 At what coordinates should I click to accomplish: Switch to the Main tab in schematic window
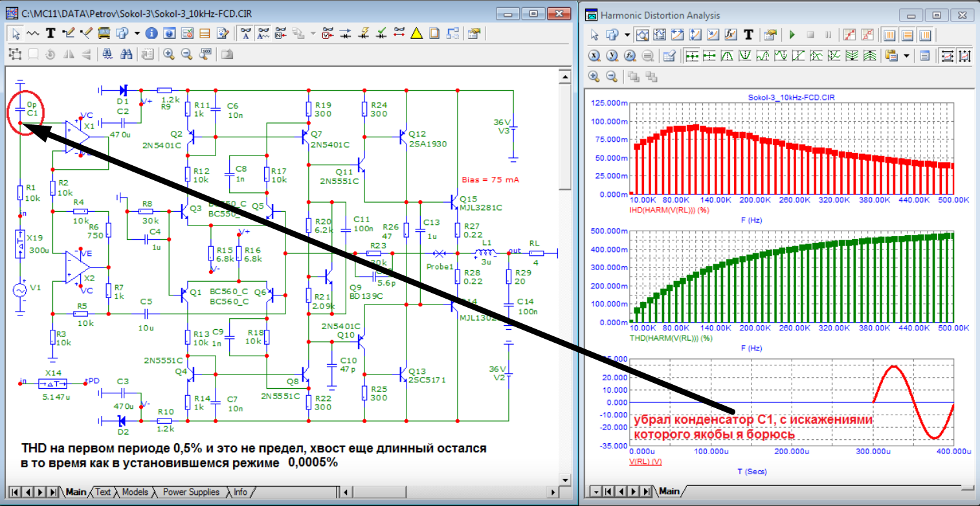coord(76,492)
